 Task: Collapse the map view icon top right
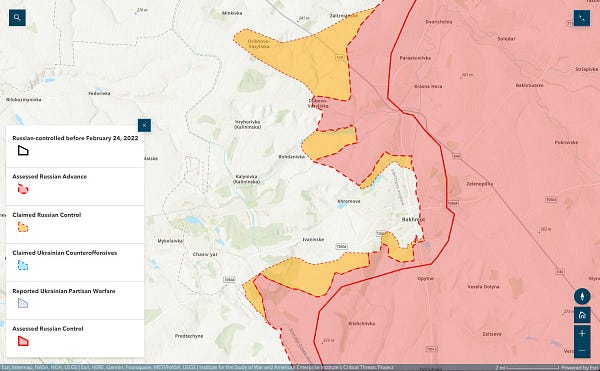pos(582,18)
